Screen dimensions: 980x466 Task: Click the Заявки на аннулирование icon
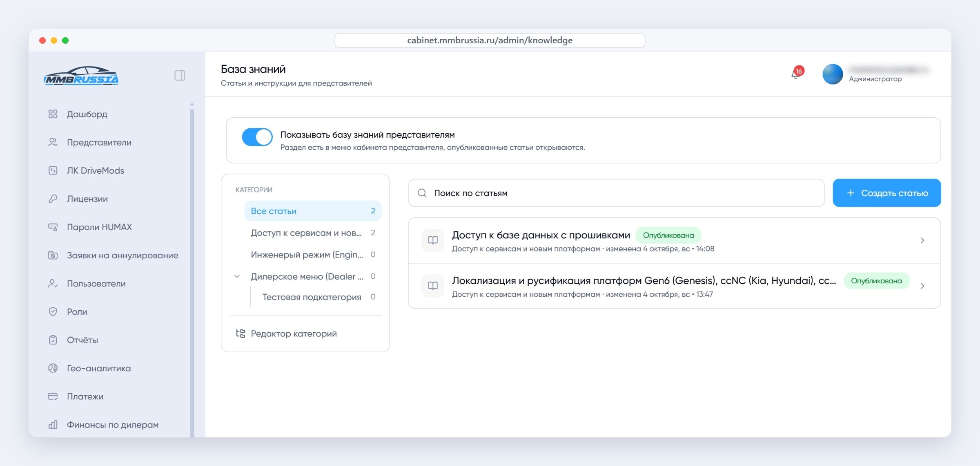[53, 255]
